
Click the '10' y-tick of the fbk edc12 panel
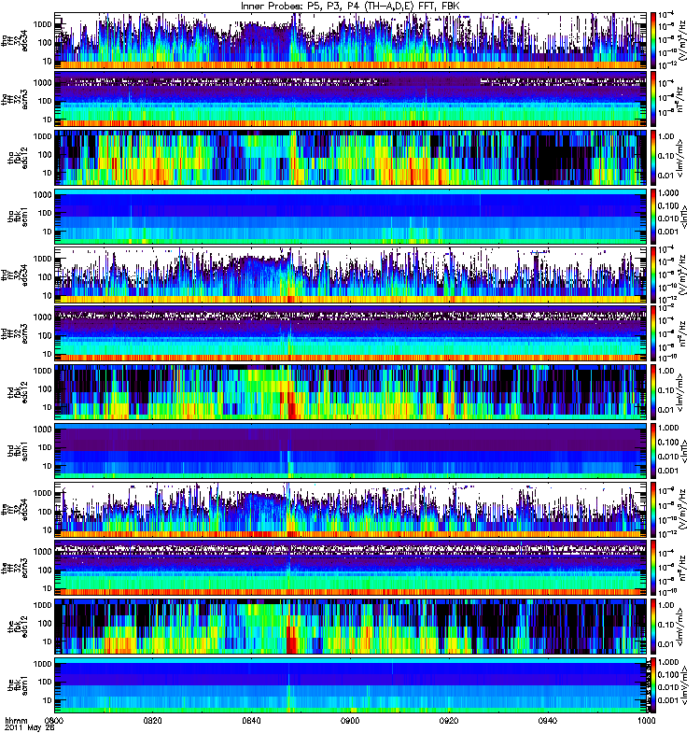tap(47, 641)
